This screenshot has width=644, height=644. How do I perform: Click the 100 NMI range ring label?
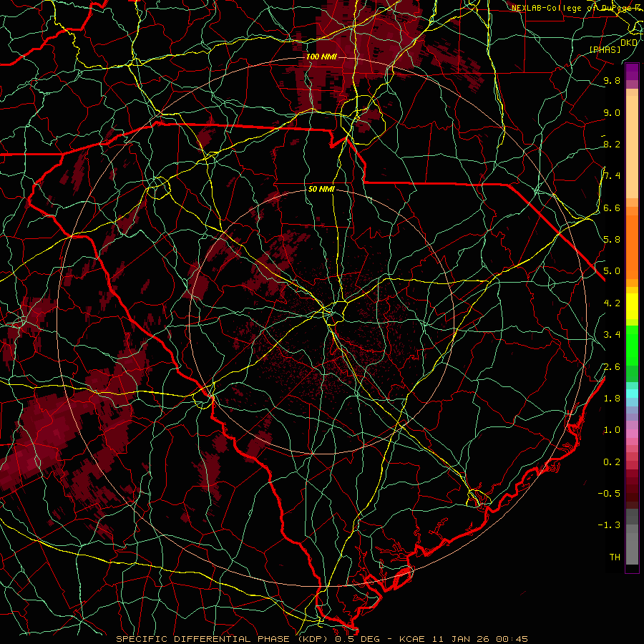coord(321,57)
